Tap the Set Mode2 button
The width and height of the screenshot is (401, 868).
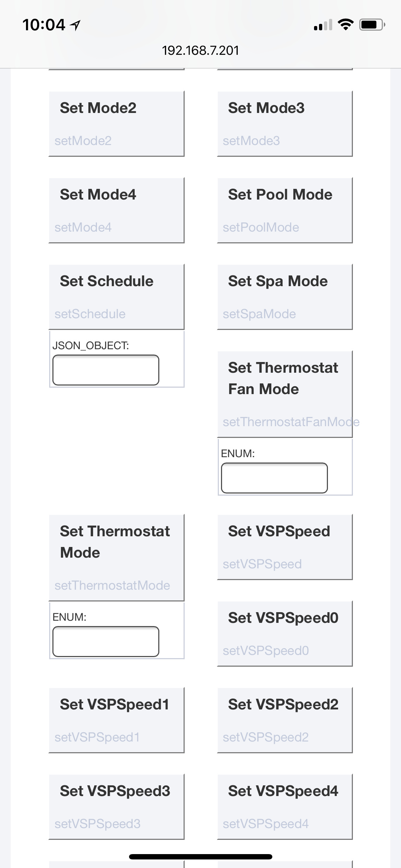click(x=116, y=124)
